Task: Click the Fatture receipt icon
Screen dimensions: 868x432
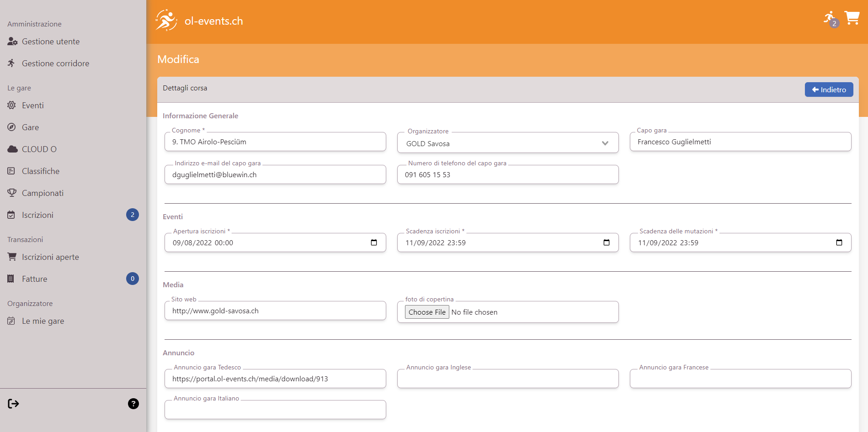Action: [11, 279]
